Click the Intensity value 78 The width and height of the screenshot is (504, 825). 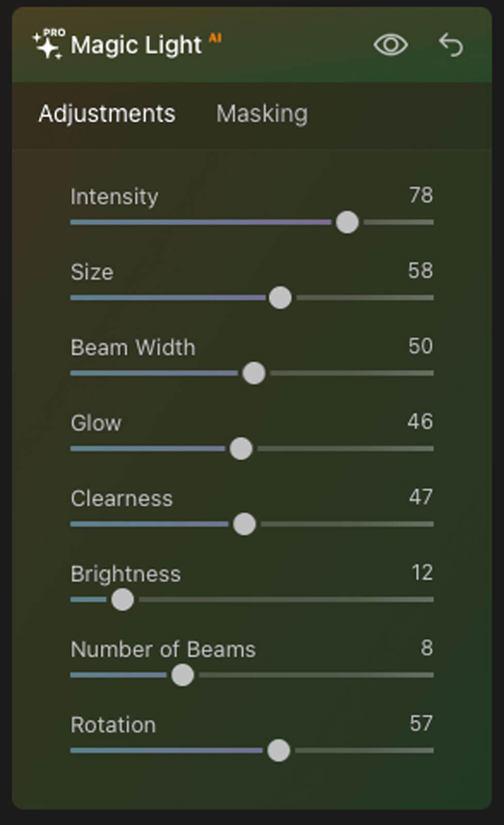pyautogui.click(x=421, y=195)
